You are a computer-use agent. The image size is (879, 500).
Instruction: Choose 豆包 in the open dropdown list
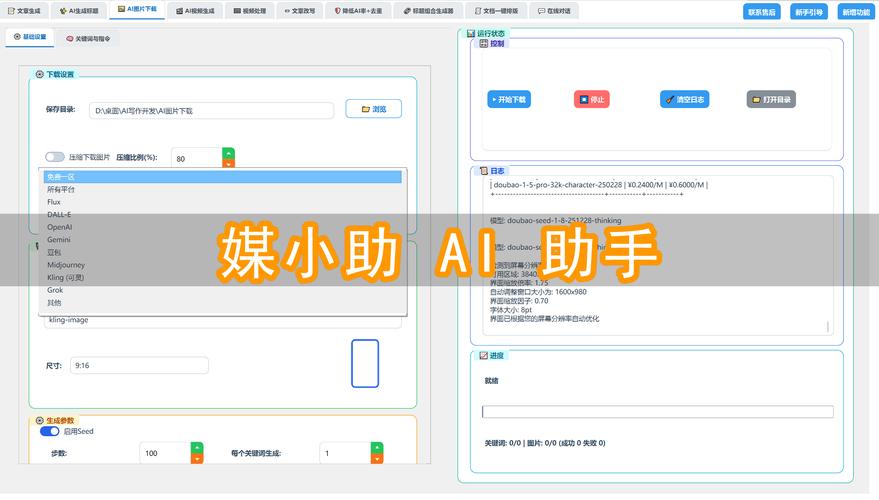click(54, 252)
